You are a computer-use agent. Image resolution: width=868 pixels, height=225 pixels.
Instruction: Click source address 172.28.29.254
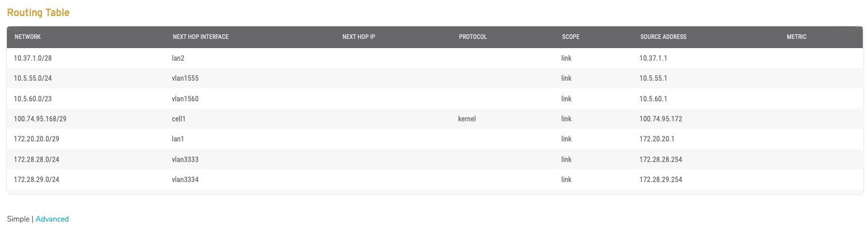tap(661, 180)
